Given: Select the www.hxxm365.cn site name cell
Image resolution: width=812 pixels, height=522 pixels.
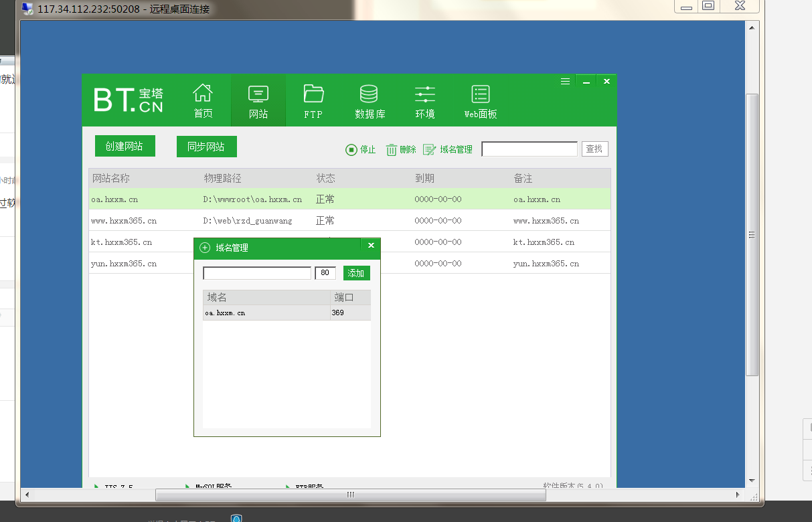Looking at the screenshot, I should 124,221.
